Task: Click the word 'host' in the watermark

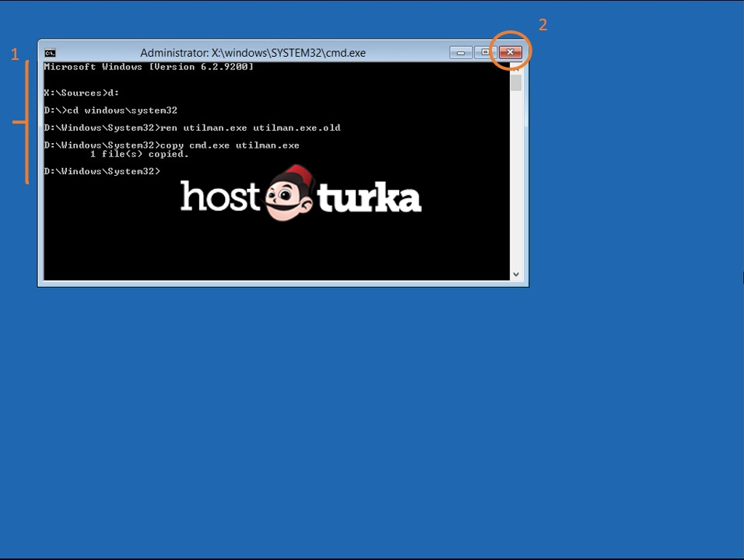Action: coord(219,198)
